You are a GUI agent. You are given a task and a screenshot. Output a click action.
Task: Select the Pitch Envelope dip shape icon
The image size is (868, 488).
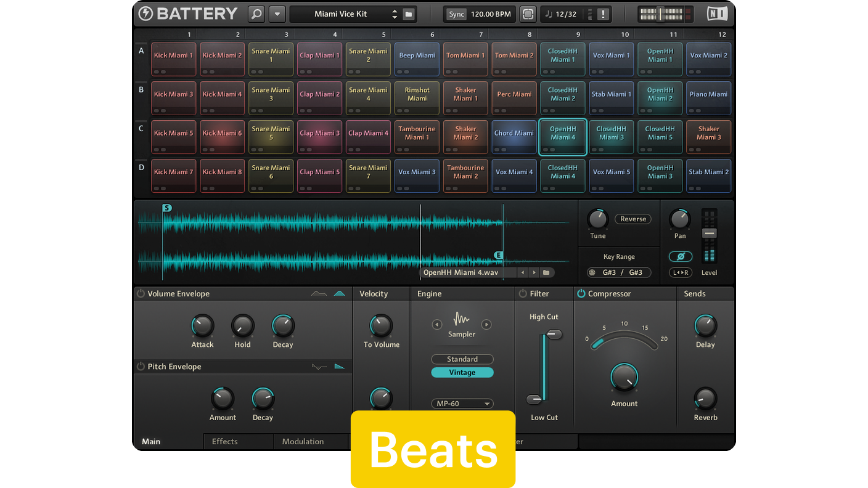click(x=319, y=367)
